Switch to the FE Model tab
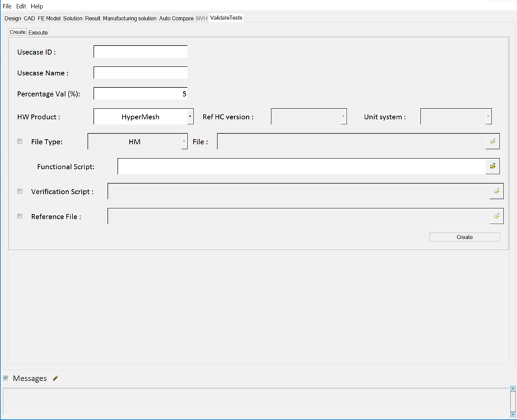This screenshot has height=420, width=517. click(x=49, y=19)
